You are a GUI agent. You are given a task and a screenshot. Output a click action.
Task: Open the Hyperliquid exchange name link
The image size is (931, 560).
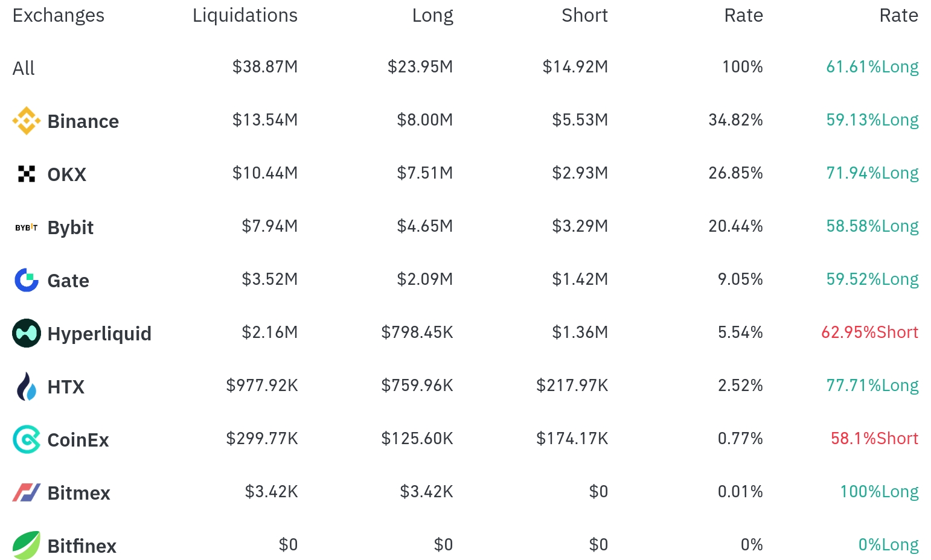(100, 334)
